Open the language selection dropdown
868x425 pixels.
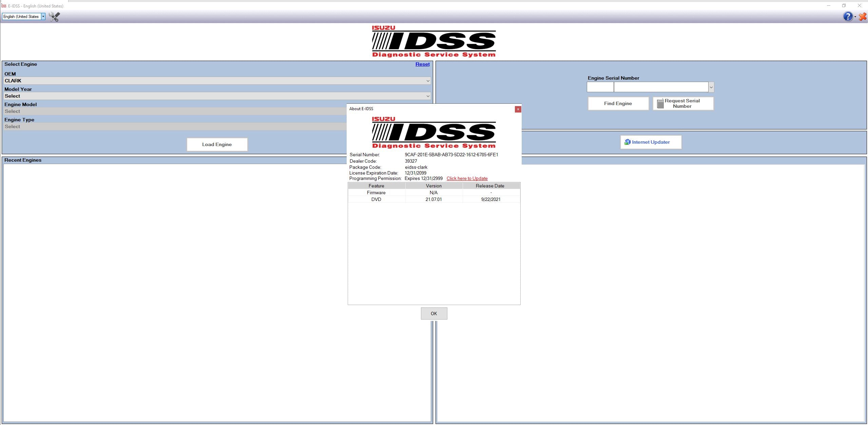[43, 16]
